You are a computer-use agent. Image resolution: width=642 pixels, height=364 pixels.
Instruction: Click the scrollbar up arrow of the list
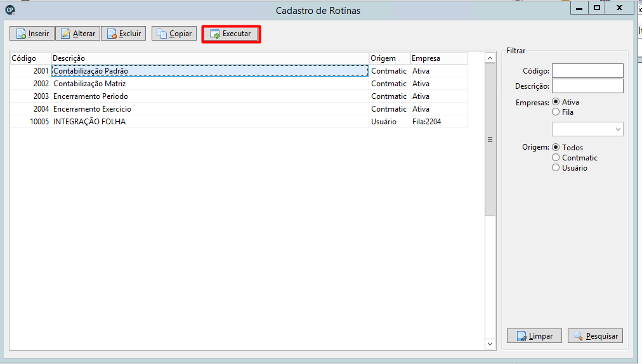coord(490,58)
